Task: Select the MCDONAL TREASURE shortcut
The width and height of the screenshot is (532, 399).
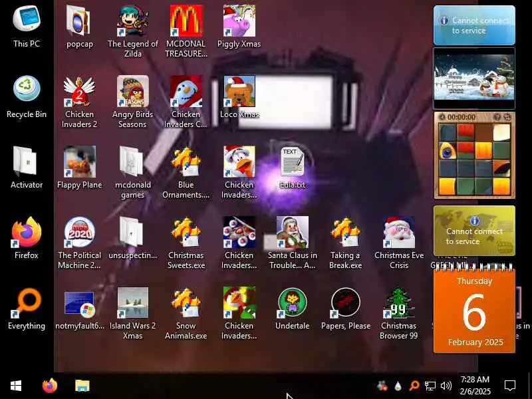Action: click(186, 31)
